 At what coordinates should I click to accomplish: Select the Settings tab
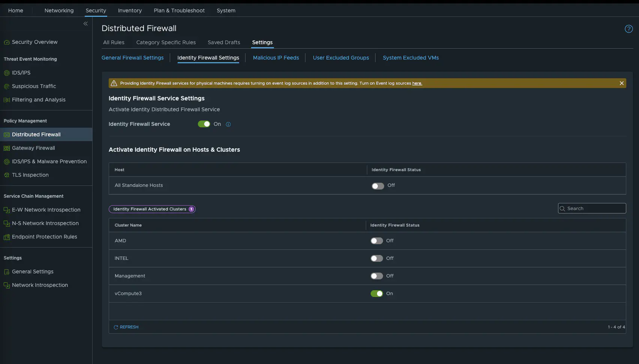point(262,42)
